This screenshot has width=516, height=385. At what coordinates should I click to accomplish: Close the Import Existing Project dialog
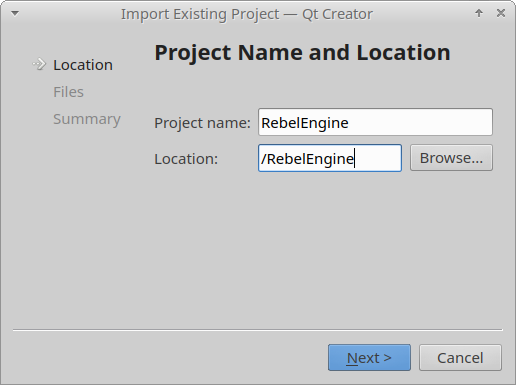501,13
